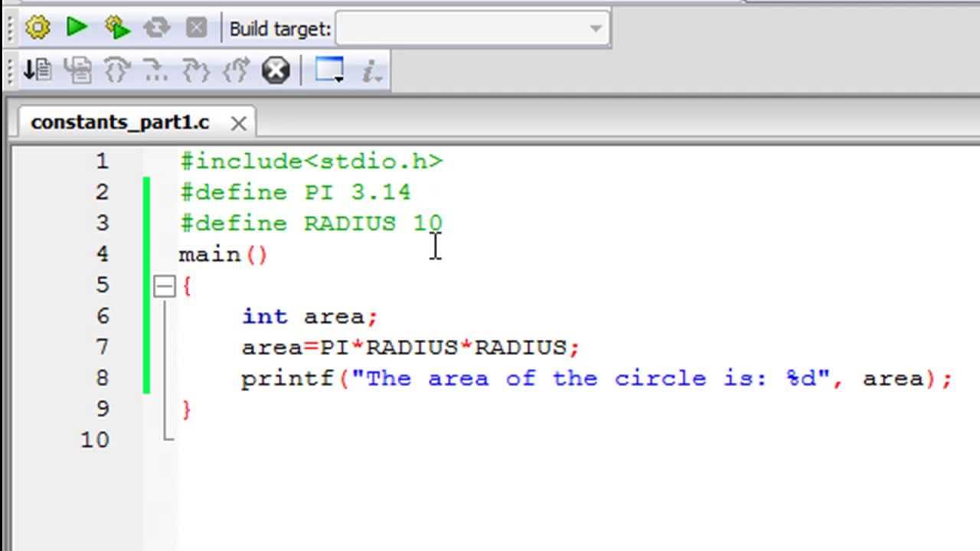Image resolution: width=980 pixels, height=551 pixels.
Task: Collapse the main function fold marker
Action: (x=165, y=286)
